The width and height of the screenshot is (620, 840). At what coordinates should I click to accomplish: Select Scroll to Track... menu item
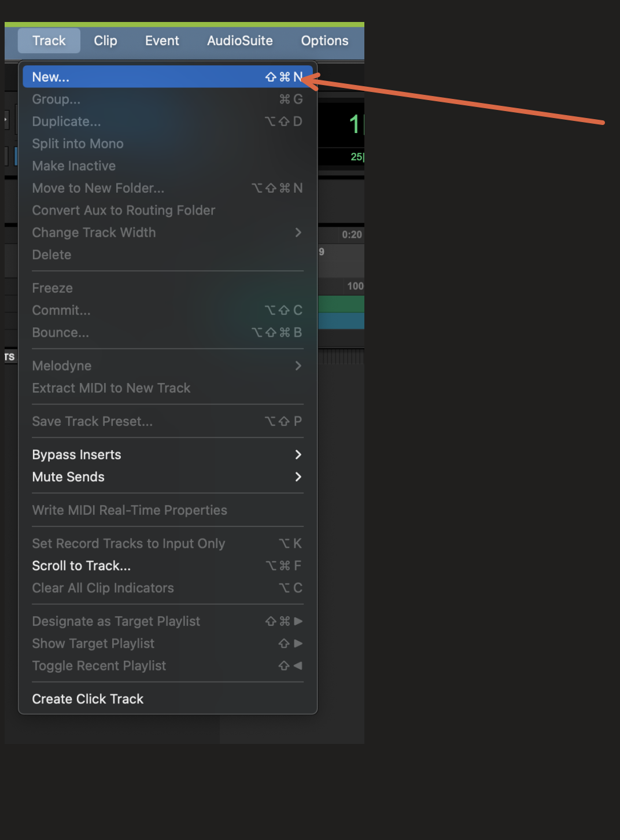pyautogui.click(x=82, y=566)
